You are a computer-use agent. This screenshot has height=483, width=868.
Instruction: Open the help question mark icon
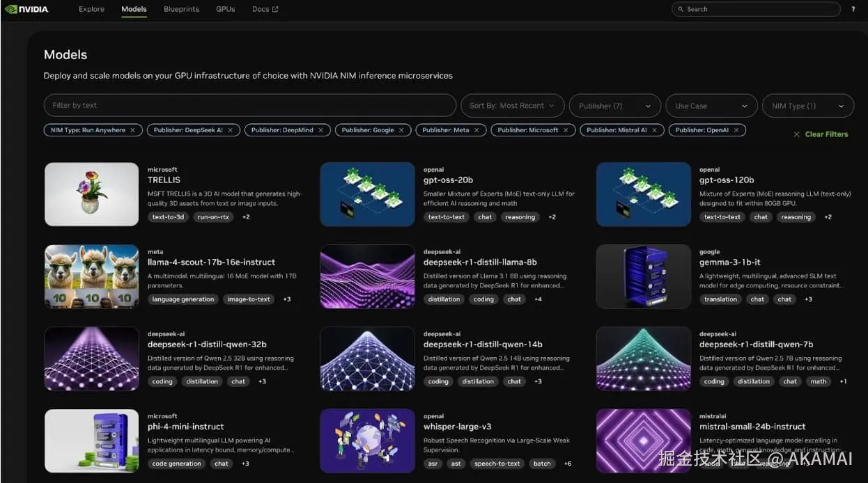(853, 9)
